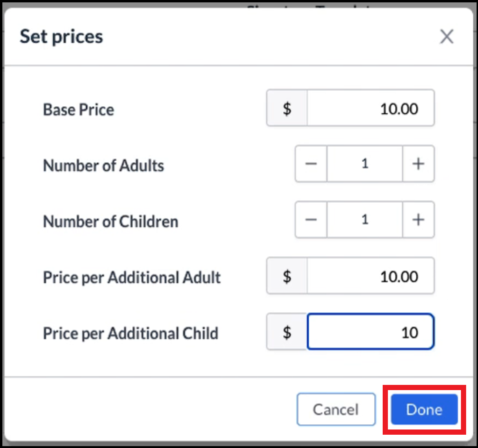This screenshot has width=478, height=448.
Task: Click the Price per Additional Child label
Action: tap(130, 333)
